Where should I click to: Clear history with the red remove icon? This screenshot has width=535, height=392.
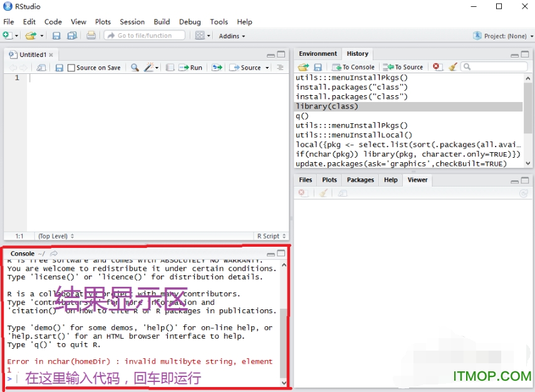click(x=438, y=66)
